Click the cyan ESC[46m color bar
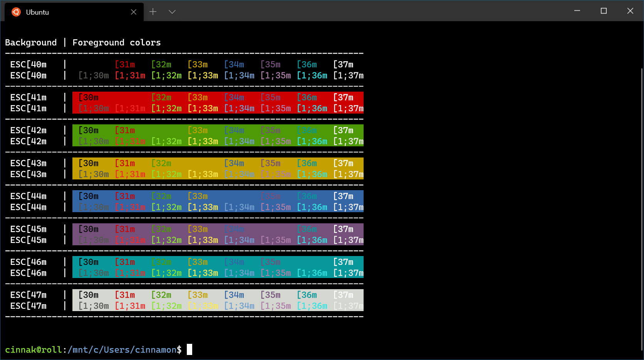 tap(218, 267)
